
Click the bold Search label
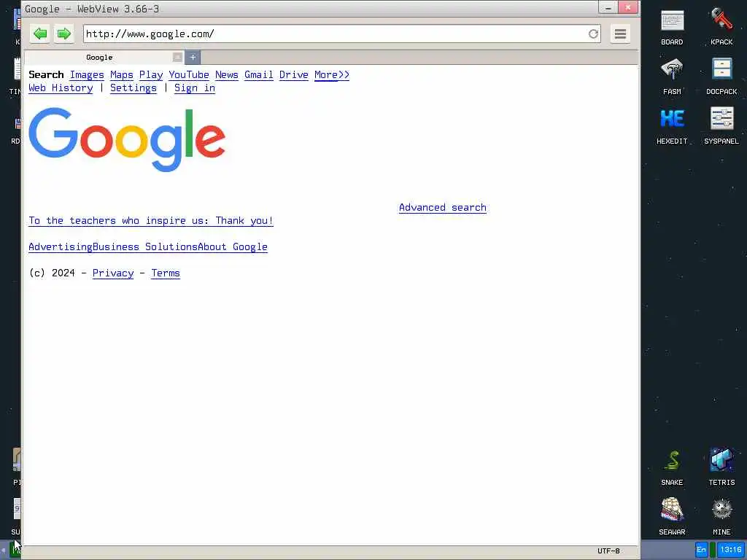[46, 75]
